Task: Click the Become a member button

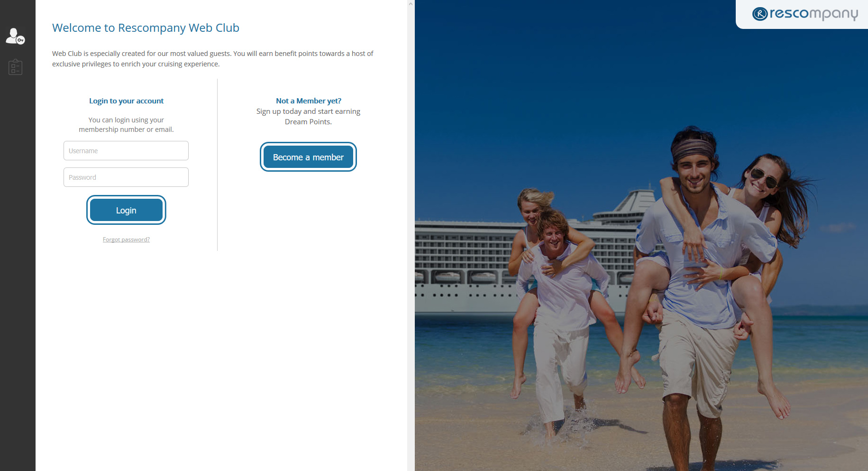Action: tap(308, 157)
